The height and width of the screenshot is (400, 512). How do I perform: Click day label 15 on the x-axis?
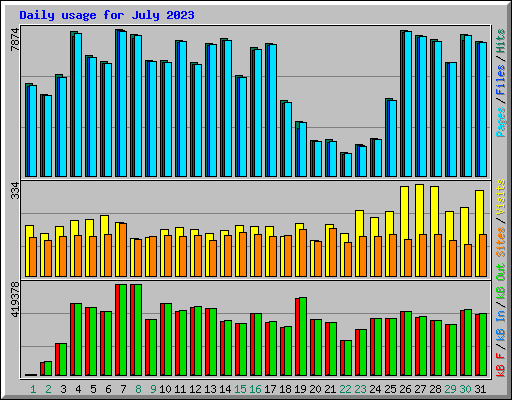[240, 389]
